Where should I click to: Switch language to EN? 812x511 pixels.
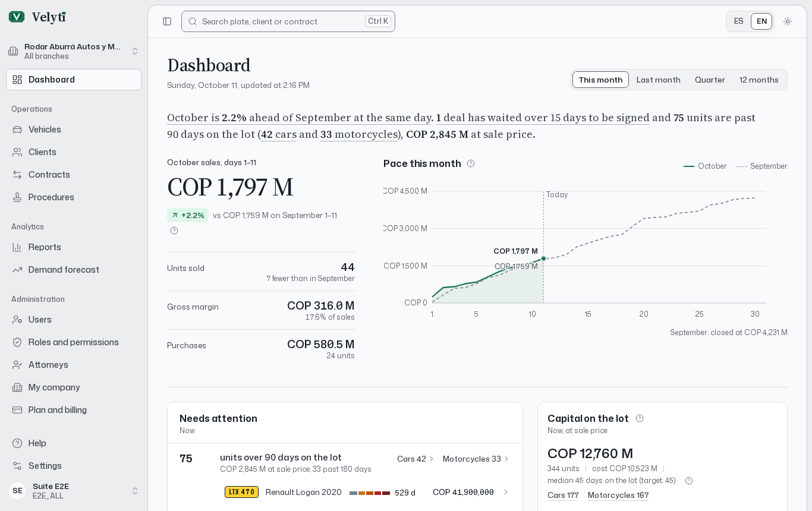click(x=761, y=21)
